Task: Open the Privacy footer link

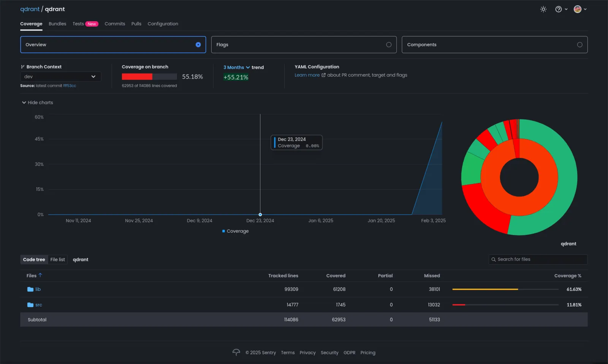Action: pyautogui.click(x=307, y=353)
